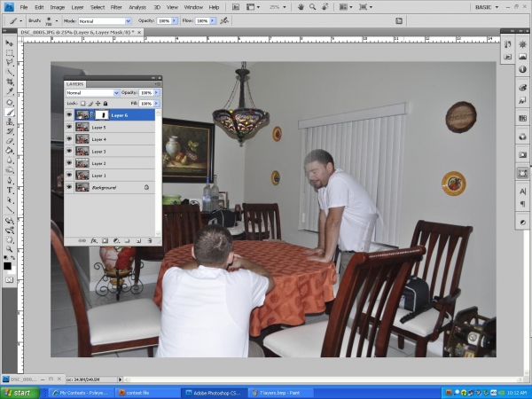Select the Move tool
The width and height of the screenshot is (532, 399).
coord(9,43)
